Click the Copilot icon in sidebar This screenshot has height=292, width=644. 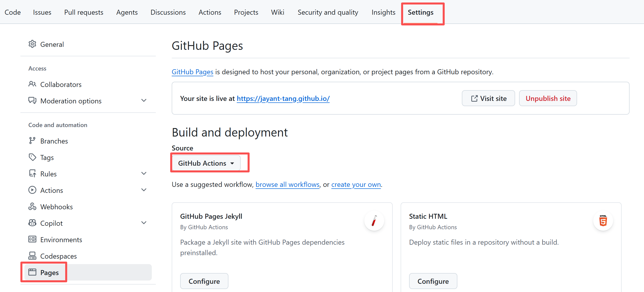pyautogui.click(x=32, y=223)
